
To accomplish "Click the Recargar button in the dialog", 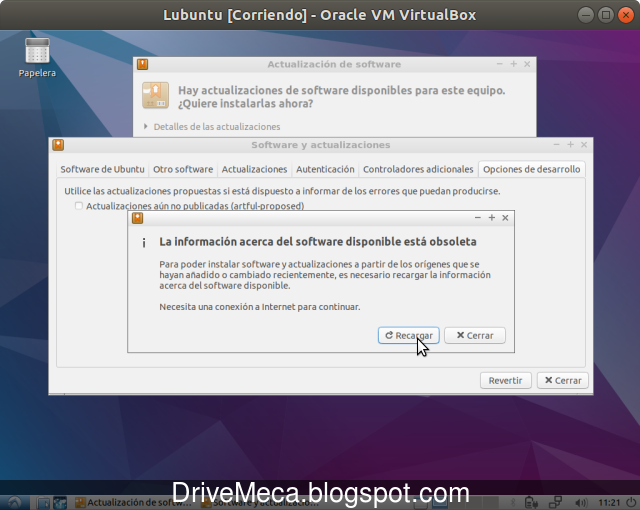I will coord(409,335).
